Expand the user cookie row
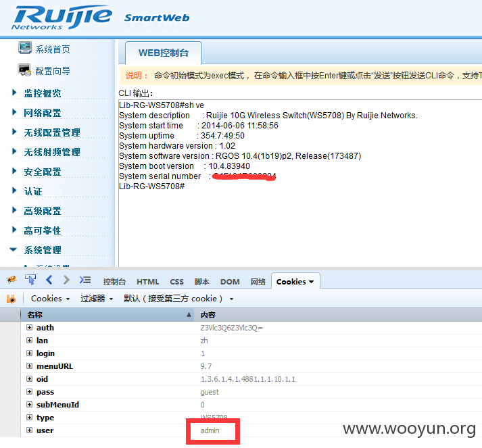 coord(29,430)
